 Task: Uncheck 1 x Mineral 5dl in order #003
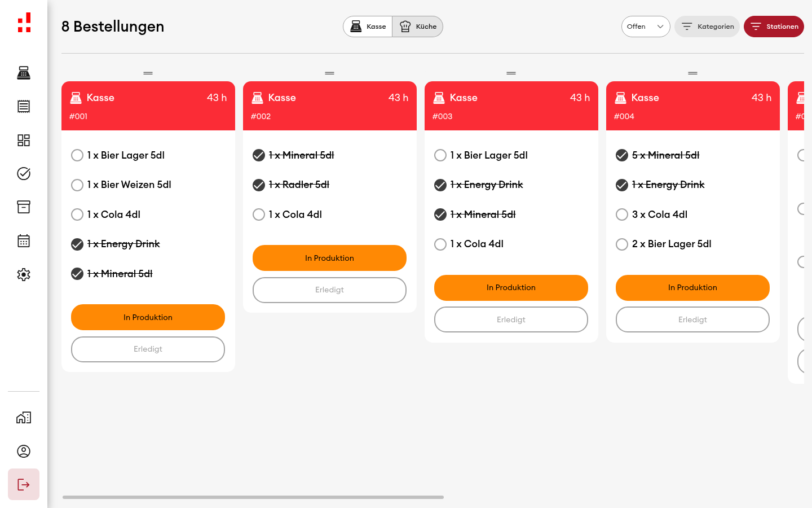pyautogui.click(x=440, y=214)
